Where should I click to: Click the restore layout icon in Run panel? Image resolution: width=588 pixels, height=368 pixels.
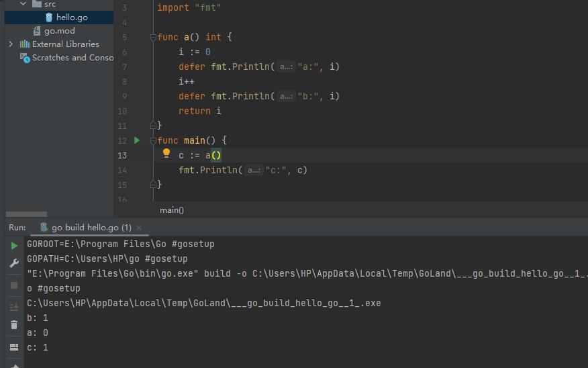pyautogui.click(x=14, y=347)
